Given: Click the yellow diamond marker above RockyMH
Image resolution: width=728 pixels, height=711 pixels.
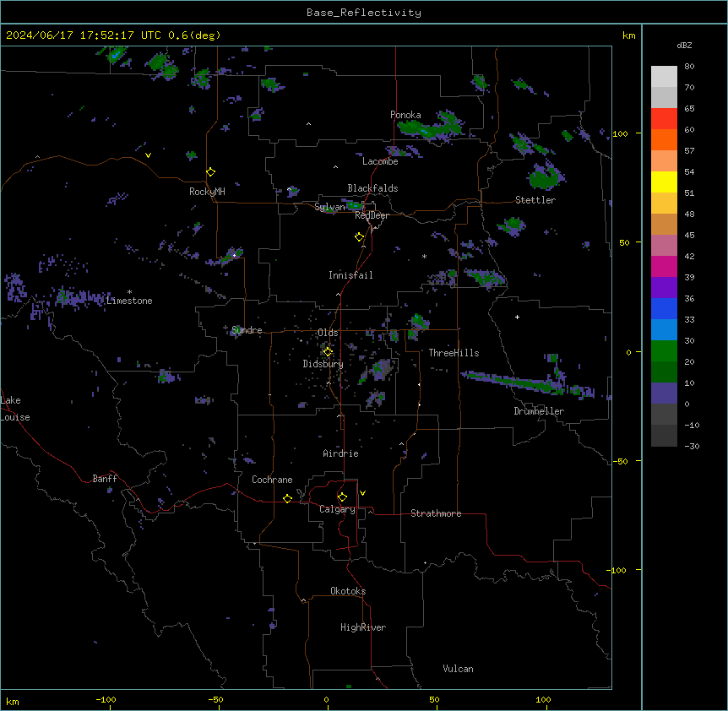Looking at the screenshot, I should coord(211,171).
